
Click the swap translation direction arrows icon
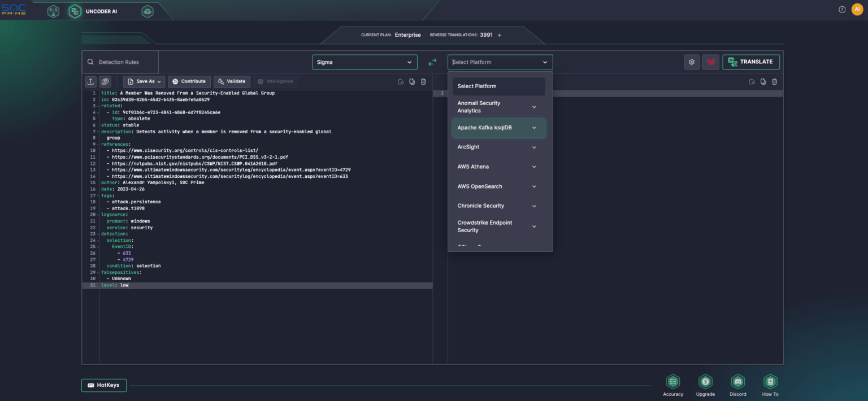click(432, 62)
